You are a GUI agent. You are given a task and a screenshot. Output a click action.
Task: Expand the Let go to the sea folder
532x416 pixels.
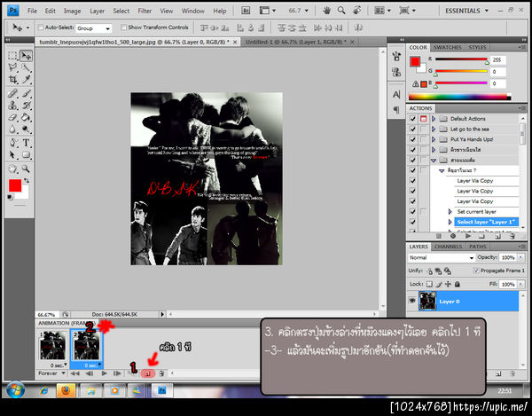434,130
